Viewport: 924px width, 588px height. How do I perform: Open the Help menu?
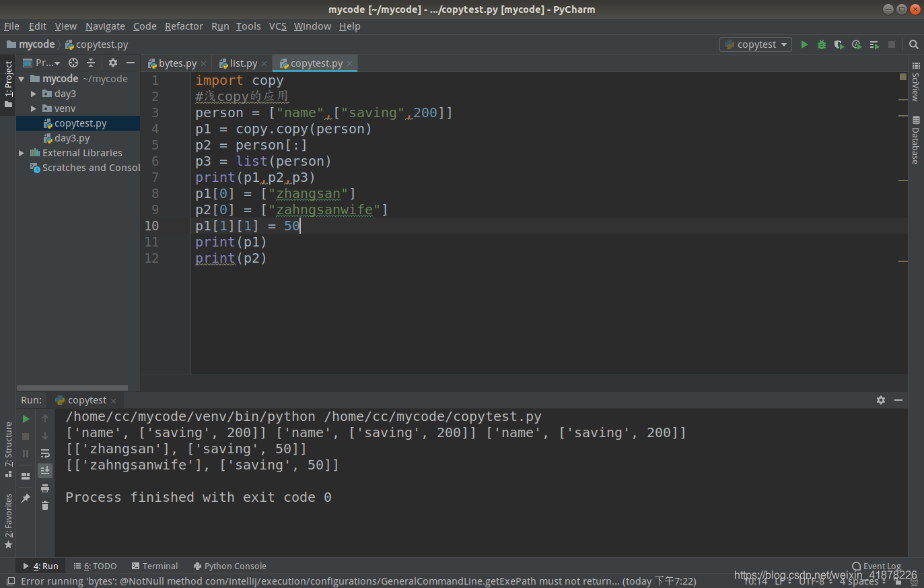[x=350, y=26]
